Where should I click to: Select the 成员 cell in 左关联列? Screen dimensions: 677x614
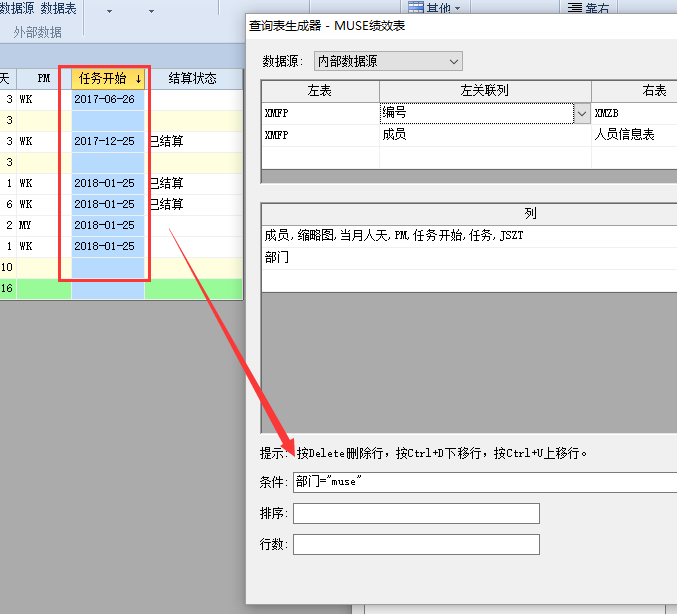485,135
